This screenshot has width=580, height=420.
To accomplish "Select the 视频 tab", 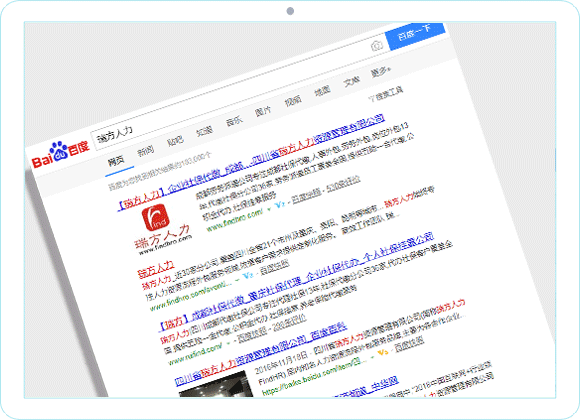I will pos(293,100).
